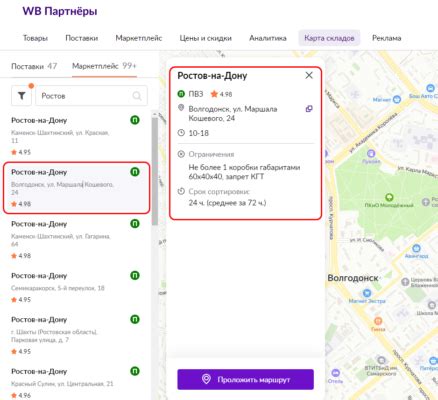The image size is (438, 400).
Task: Click the Волгодонск city label on map
Action: click(353, 278)
